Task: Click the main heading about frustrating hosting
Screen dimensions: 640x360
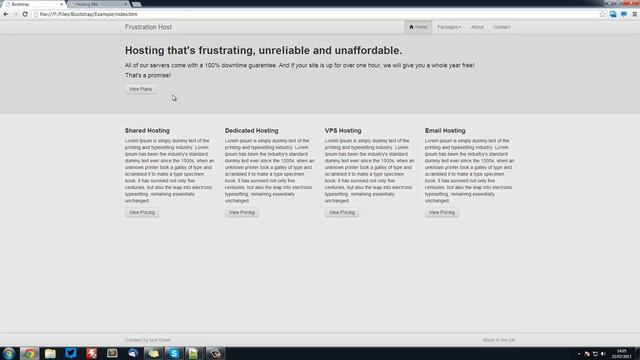Action: [263, 50]
